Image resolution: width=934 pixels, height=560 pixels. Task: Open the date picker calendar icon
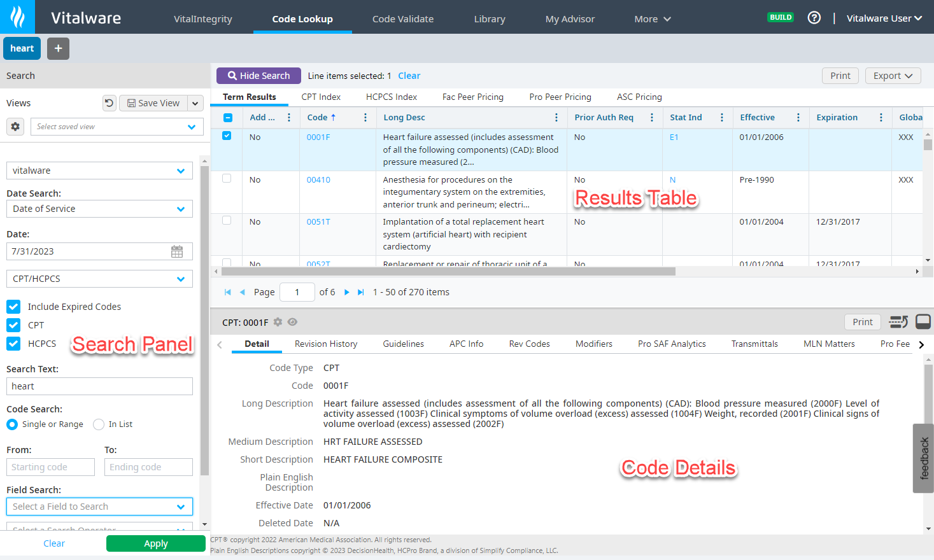[177, 251]
